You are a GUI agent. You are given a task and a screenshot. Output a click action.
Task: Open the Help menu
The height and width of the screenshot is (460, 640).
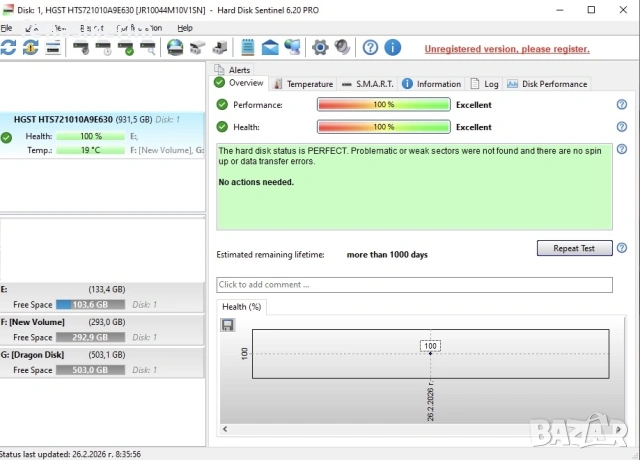tap(185, 28)
